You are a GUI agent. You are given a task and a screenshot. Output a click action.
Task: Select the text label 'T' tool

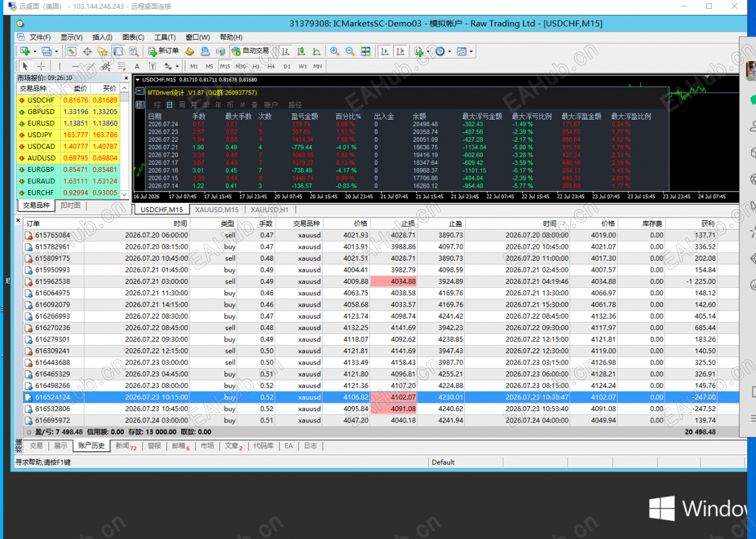click(x=152, y=65)
